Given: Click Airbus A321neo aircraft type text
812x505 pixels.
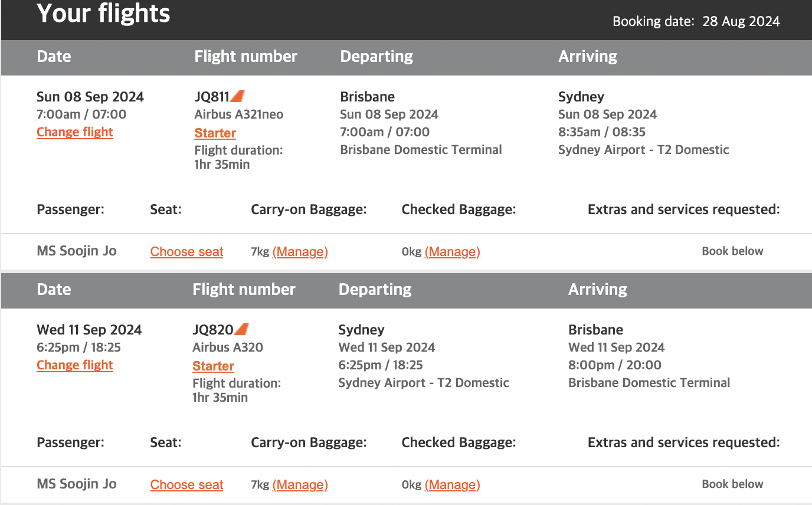Looking at the screenshot, I should tap(239, 114).
